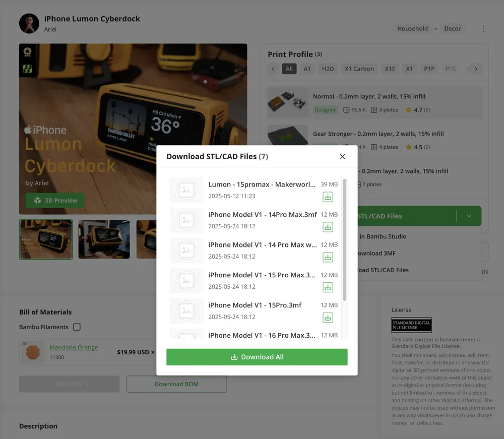
Task: Download the Lumon - 15promax file
Action: (x=328, y=197)
